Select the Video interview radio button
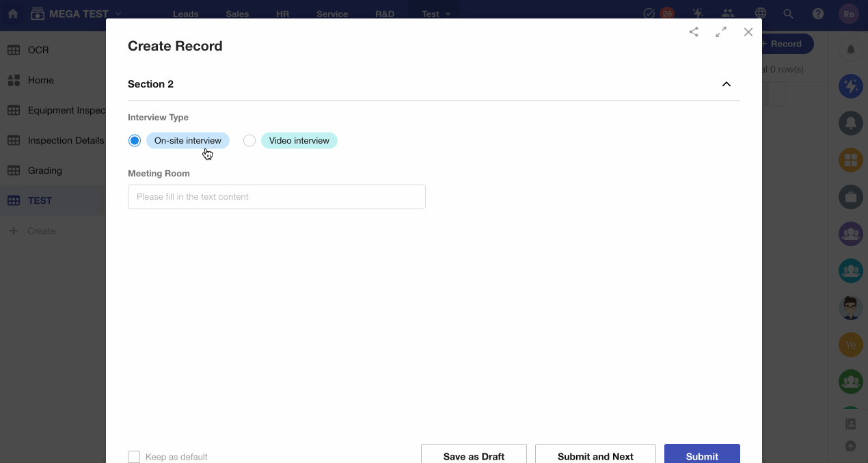The height and width of the screenshot is (463, 868). [249, 141]
